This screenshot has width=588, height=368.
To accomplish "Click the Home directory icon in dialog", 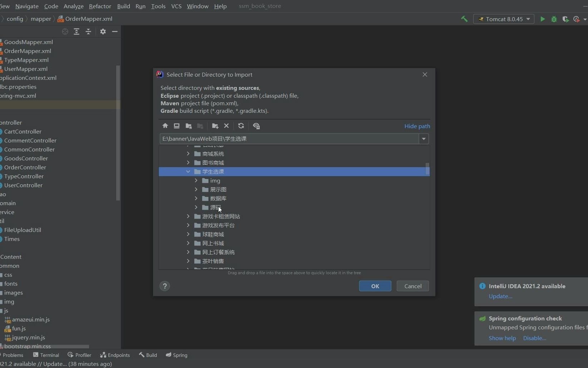I will [165, 126].
